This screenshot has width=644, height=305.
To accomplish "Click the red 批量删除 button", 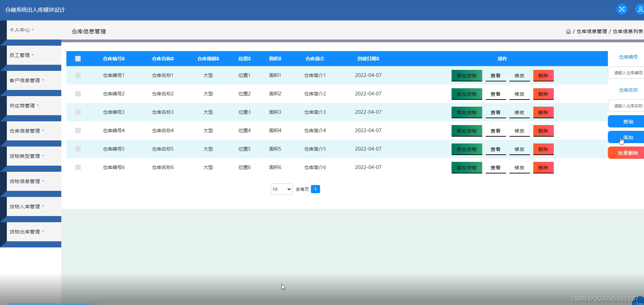I will 626,153.
